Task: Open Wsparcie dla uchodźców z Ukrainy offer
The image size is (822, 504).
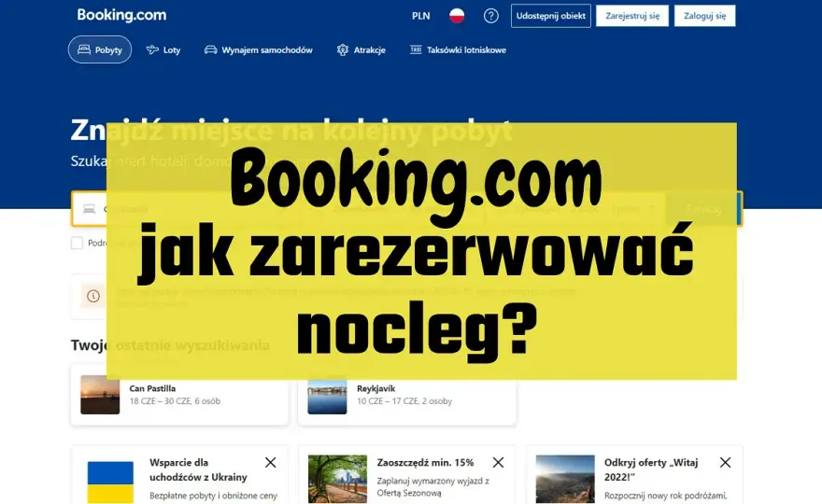Action: [x=179, y=475]
